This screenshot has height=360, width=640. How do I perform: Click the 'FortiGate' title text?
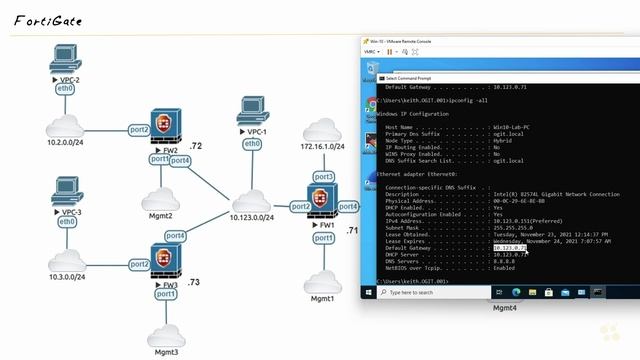[x=48, y=21]
